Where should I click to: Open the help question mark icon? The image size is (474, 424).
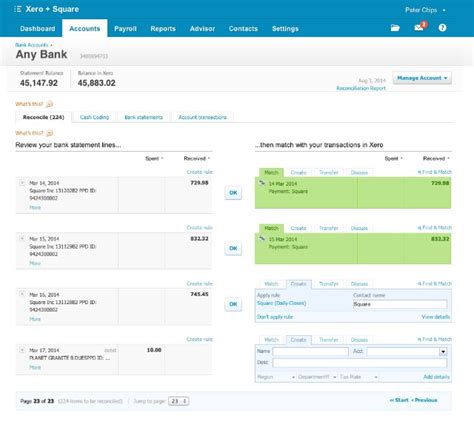(442, 28)
